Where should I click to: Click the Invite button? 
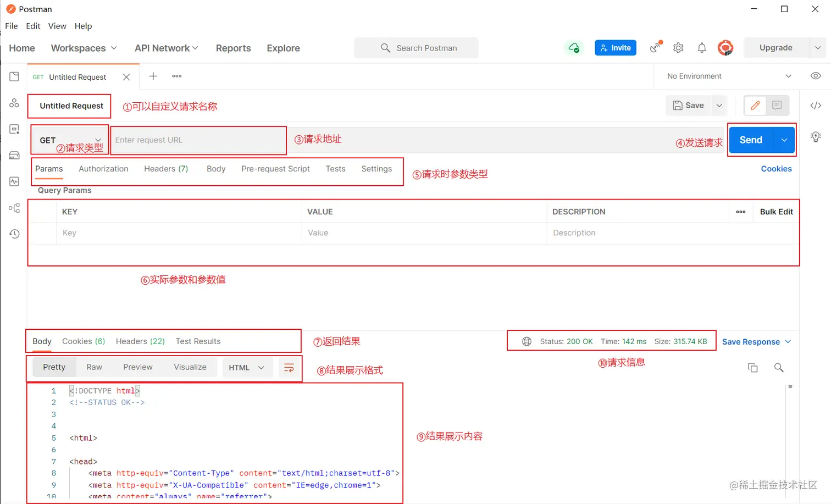pyautogui.click(x=616, y=48)
